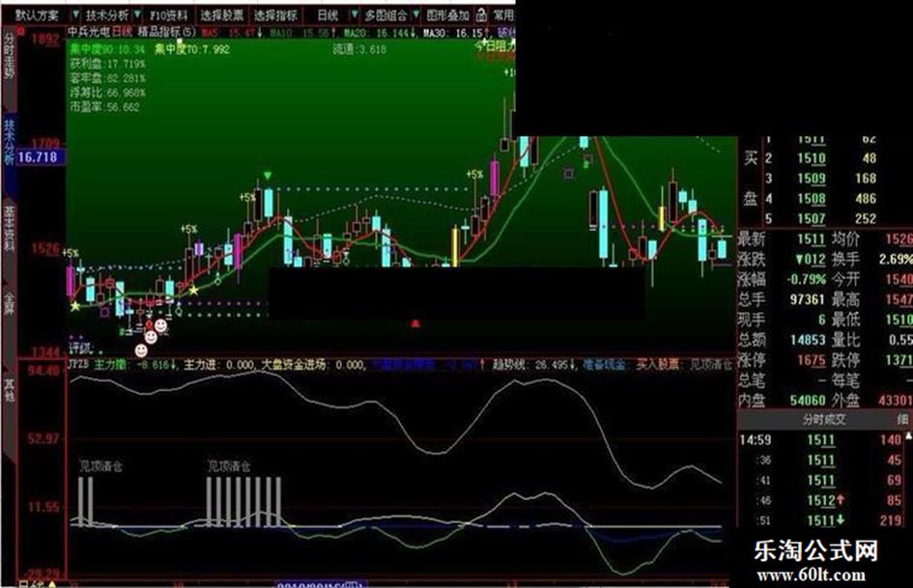Toggle the padlock icon in toolbar
Viewport: 913px width, 588px height.
click(x=481, y=14)
